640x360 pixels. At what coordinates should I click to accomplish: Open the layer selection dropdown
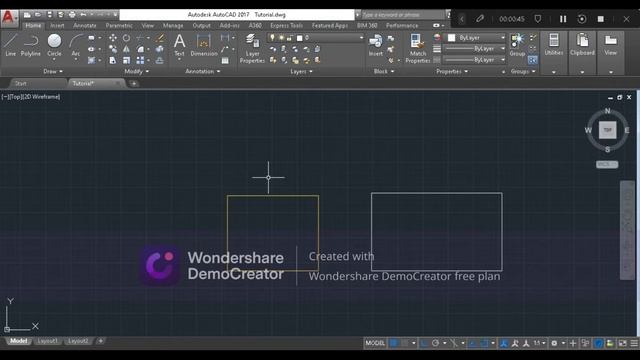point(315,38)
